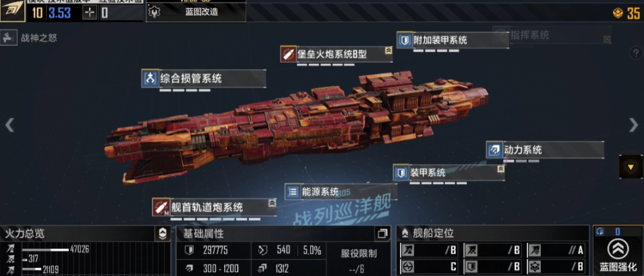Viewport: 644px width, 276px height.
Task: Select the 堡垒火炮系统B型 cannon icon
Action: click(x=289, y=54)
